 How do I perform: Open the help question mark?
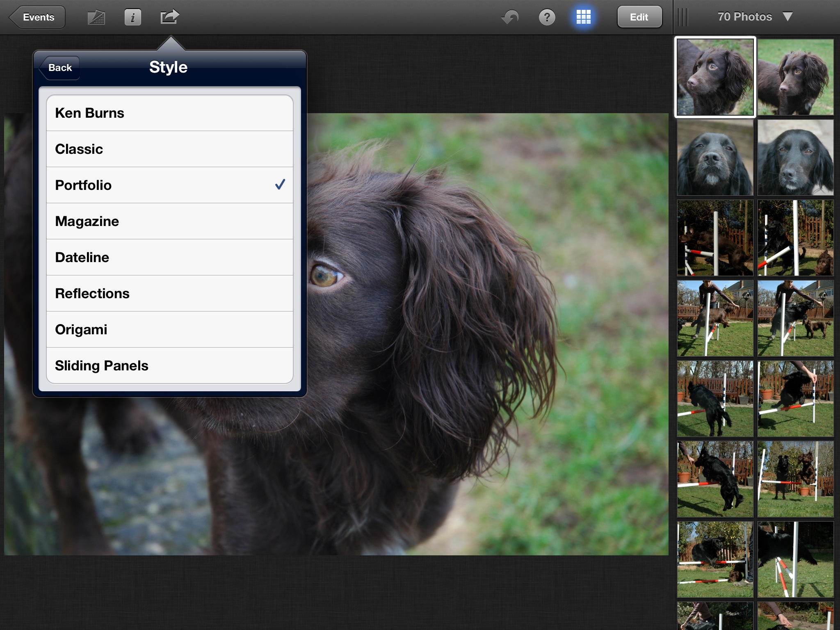(x=547, y=17)
